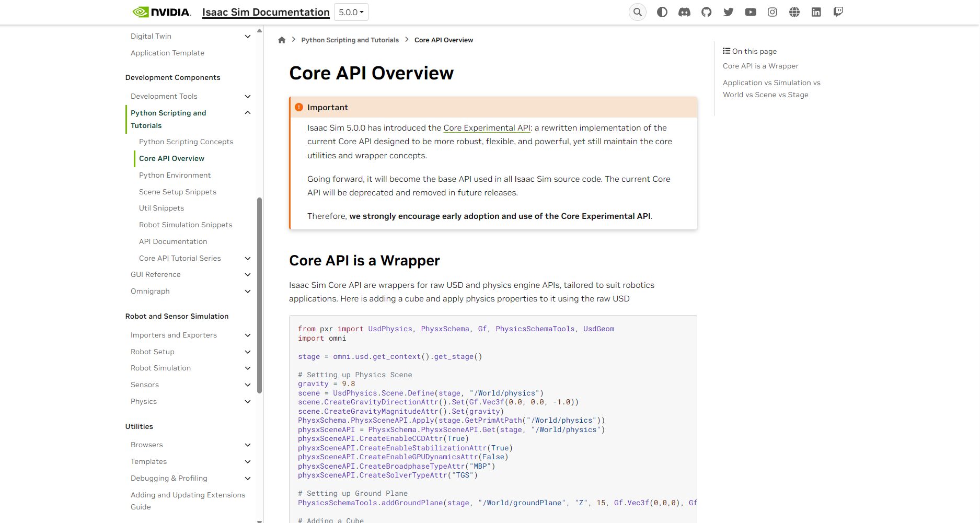Screen dimensions: 980x523
Task: Select Scene Setup Snippets in sidebar
Action: (x=178, y=192)
